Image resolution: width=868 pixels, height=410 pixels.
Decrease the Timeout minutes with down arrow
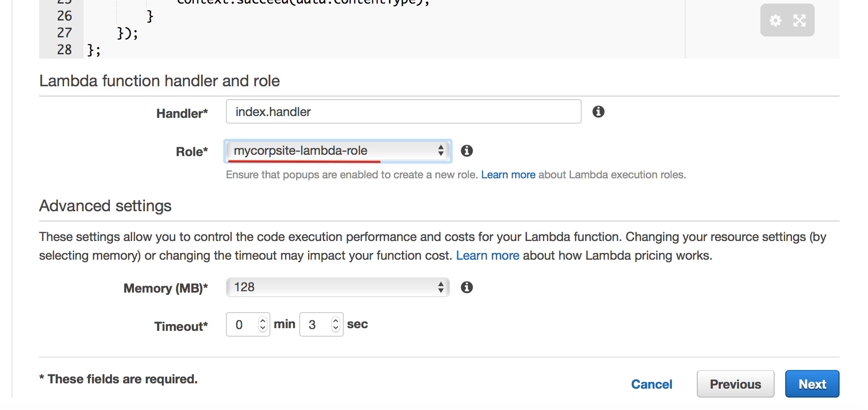click(263, 329)
